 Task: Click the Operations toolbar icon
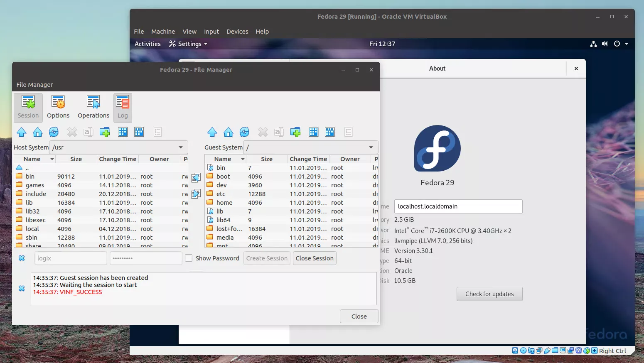[93, 107]
